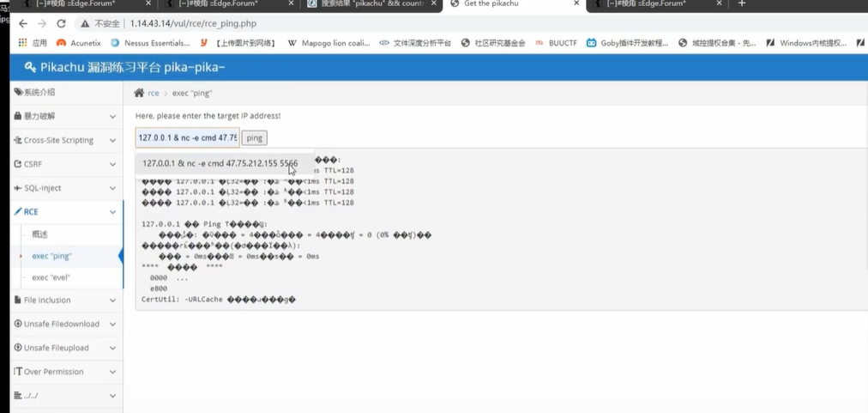The height and width of the screenshot is (413, 868).
Task: Choose the nc -e cmd autocomplete suggestion
Action: point(225,163)
